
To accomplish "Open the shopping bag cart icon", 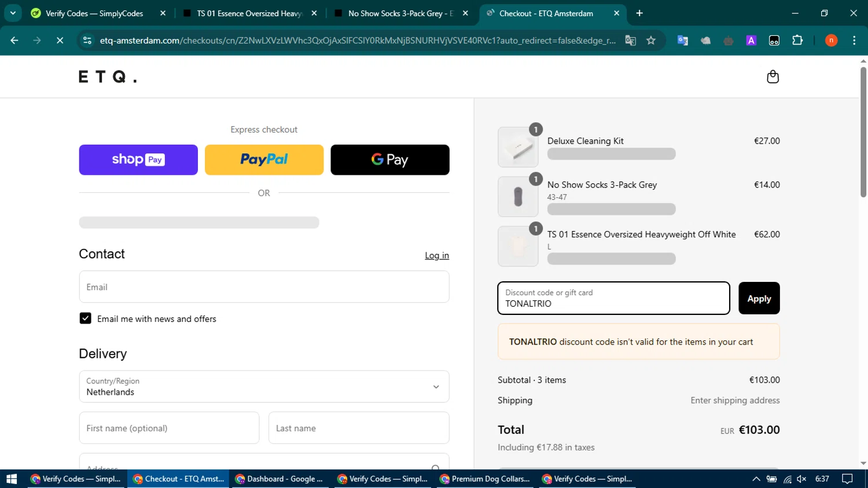I will pyautogui.click(x=773, y=77).
